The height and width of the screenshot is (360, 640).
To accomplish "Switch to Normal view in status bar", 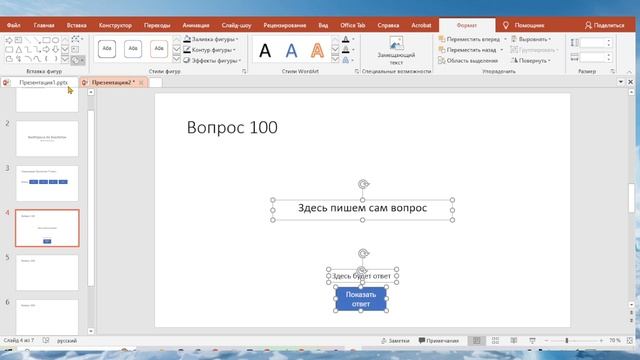I will pyautogui.click(x=476, y=340).
